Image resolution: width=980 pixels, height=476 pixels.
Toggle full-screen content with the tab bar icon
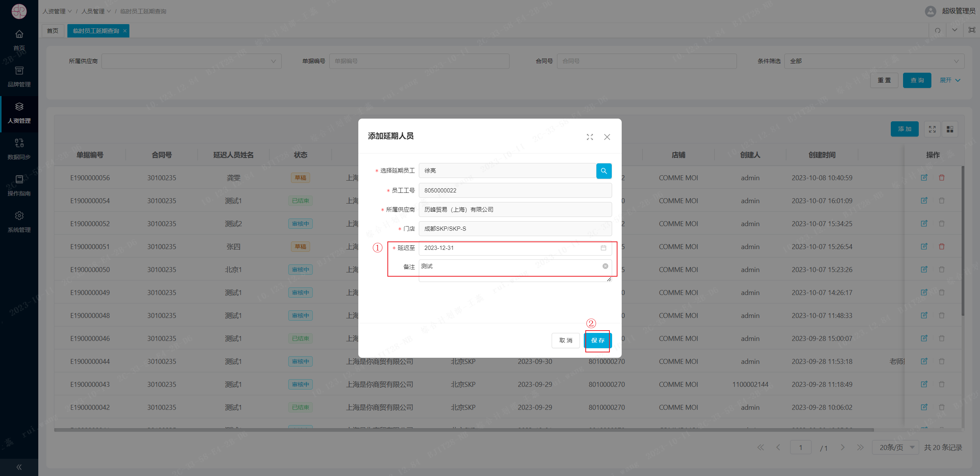(972, 30)
